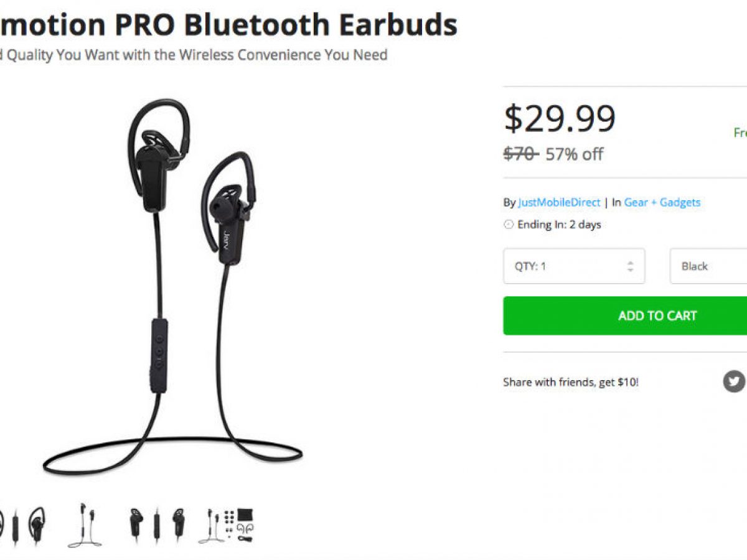747x560 pixels.
Task: Open the Gear + Gadgets category link
Action: (x=662, y=202)
